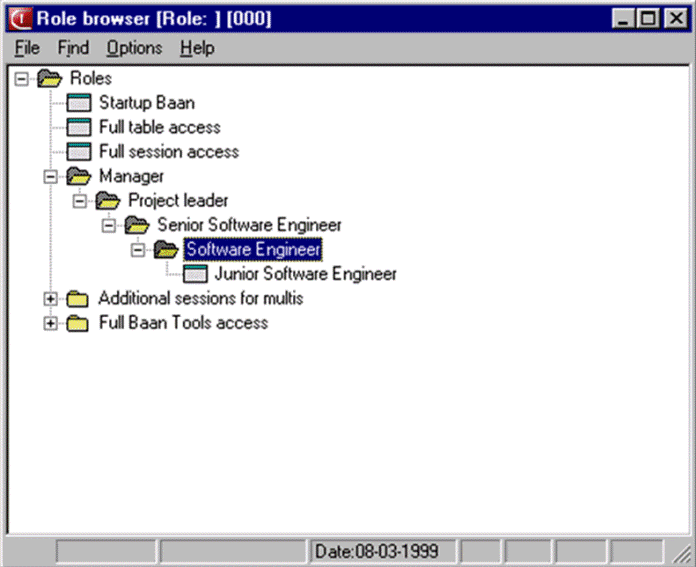The height and width of the screenshot is (567, 696).
Task: Expand Additional sessions for multis node
Action: pos(51,298)
